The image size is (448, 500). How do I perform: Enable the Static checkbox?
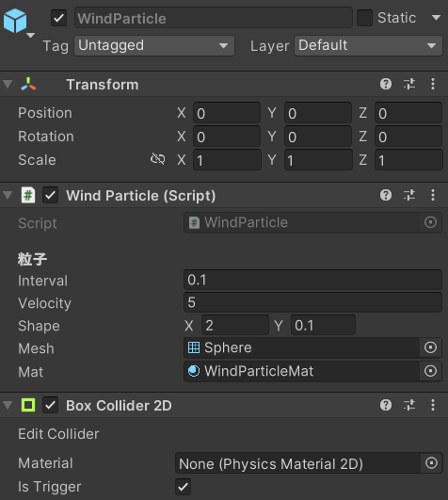click(x=364, y=18)
